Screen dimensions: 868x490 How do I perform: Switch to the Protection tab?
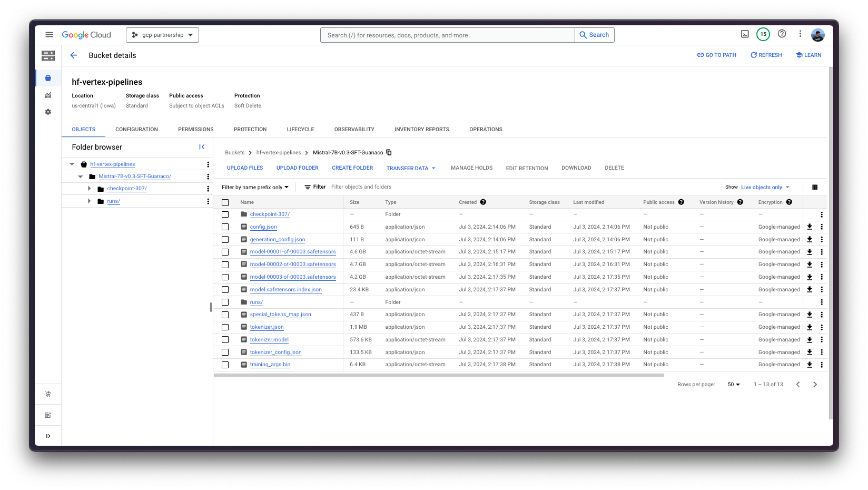[250, 130]
